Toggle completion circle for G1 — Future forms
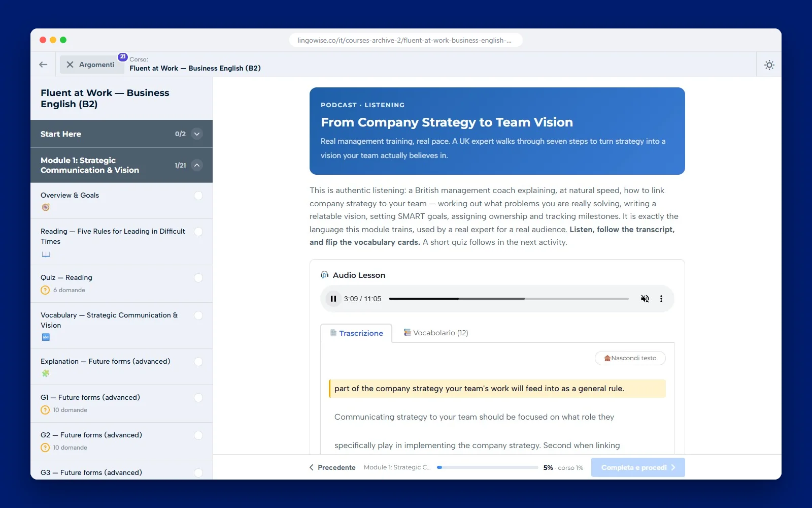 (198, 398)
